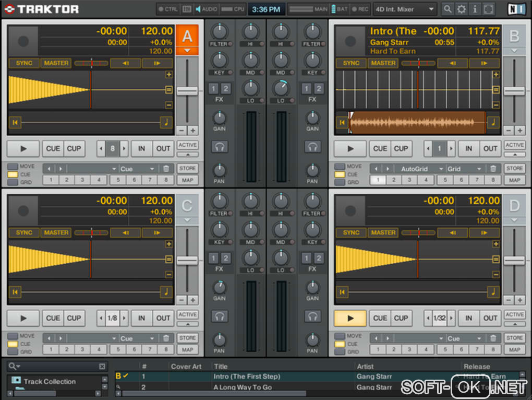Toggle Deck C headphone cue icon
Screen dimensions: 532x400
[220, 316]
